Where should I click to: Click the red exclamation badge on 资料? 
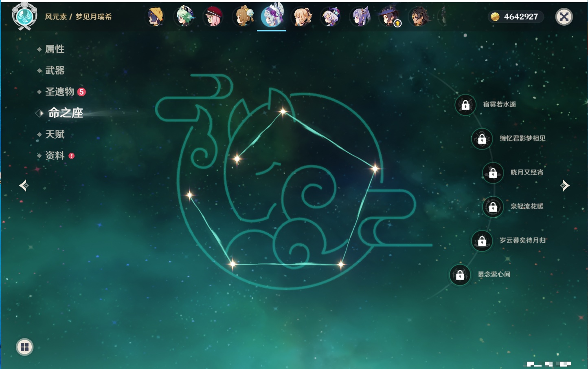click(x=72, y=156)
